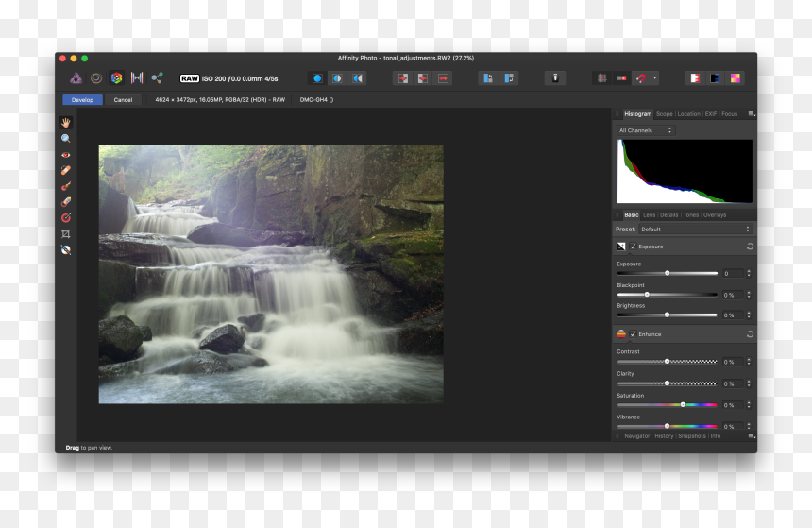Switch to the Scope tab
812x528 pixels.
tap(665, 114)
